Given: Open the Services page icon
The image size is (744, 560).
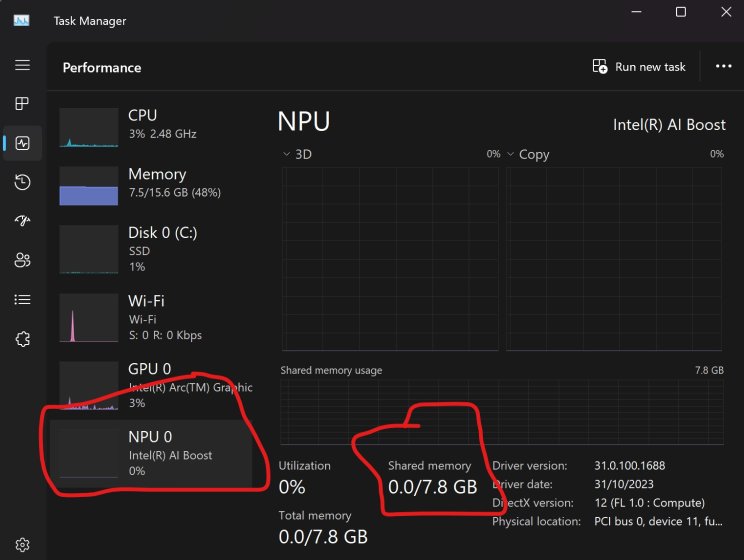Looking at the screenshot, I should coord(22,339).
